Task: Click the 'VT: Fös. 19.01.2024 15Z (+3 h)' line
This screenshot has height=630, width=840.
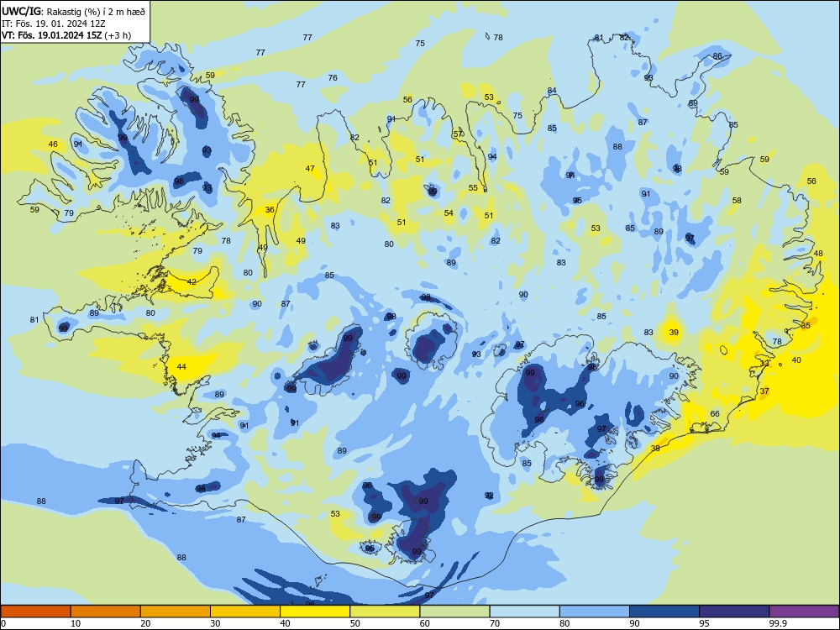Action: point(66,35)
